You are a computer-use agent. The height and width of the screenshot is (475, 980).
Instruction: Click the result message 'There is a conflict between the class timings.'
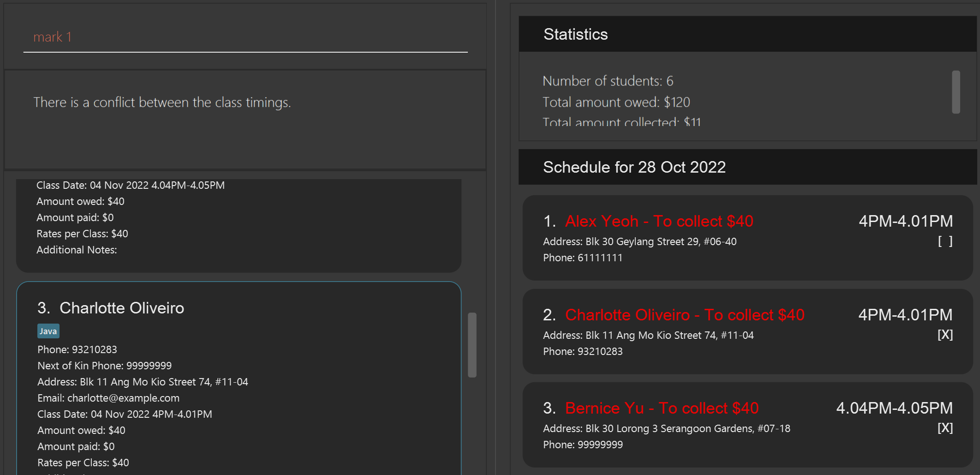point(162,102)
